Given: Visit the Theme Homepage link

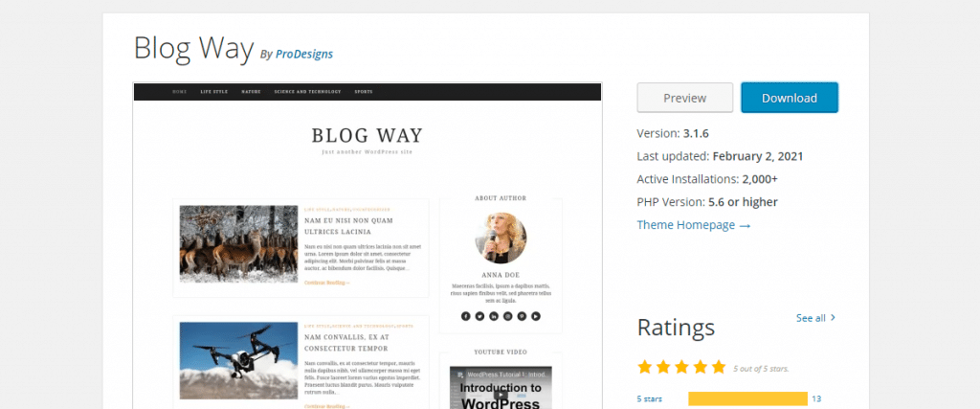Looking at the screenshot, I should pos(693,225).
